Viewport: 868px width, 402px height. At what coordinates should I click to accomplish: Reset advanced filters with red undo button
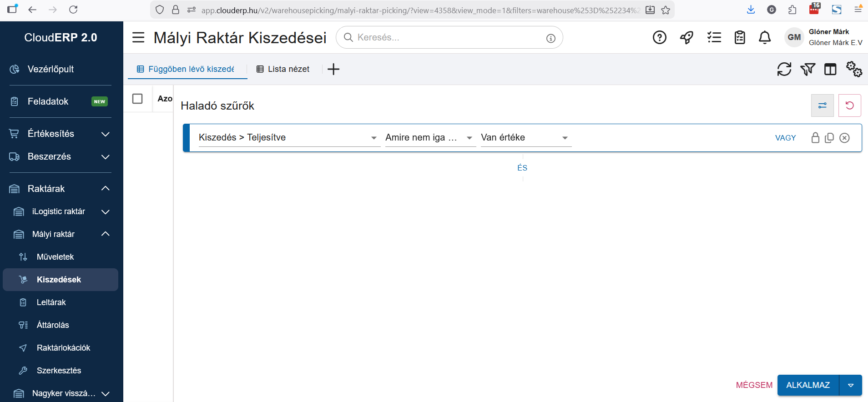point(849,106)
